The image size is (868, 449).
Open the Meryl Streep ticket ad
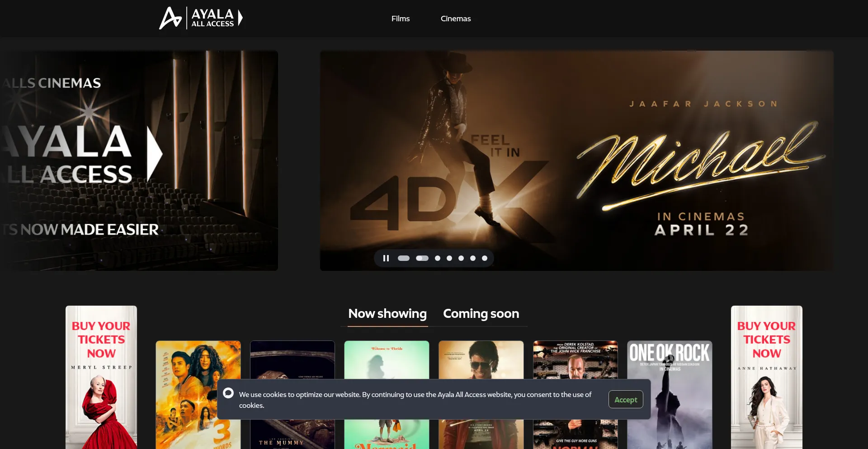pos(101,378)
